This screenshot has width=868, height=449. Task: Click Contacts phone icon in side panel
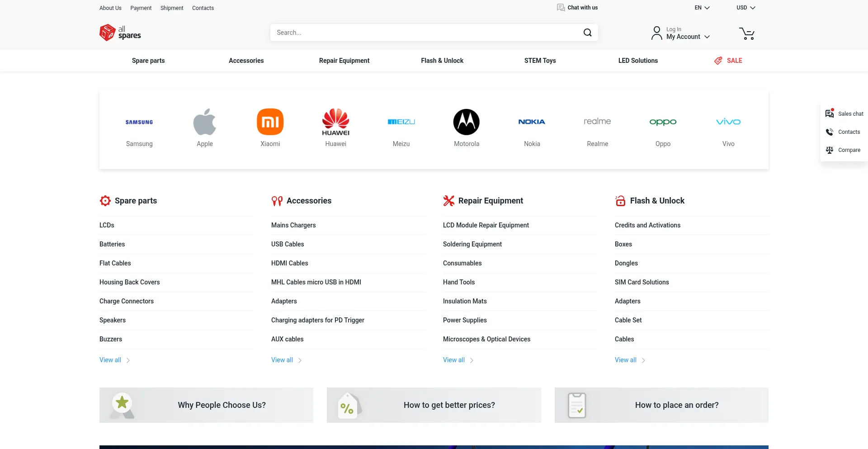[x=830, y=132]
